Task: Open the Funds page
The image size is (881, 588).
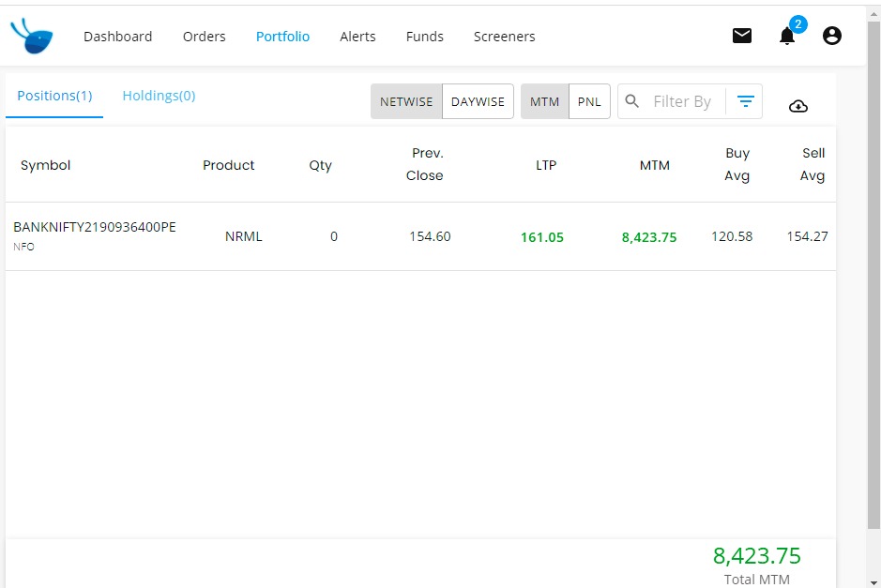Action: [x=425, y=37]
